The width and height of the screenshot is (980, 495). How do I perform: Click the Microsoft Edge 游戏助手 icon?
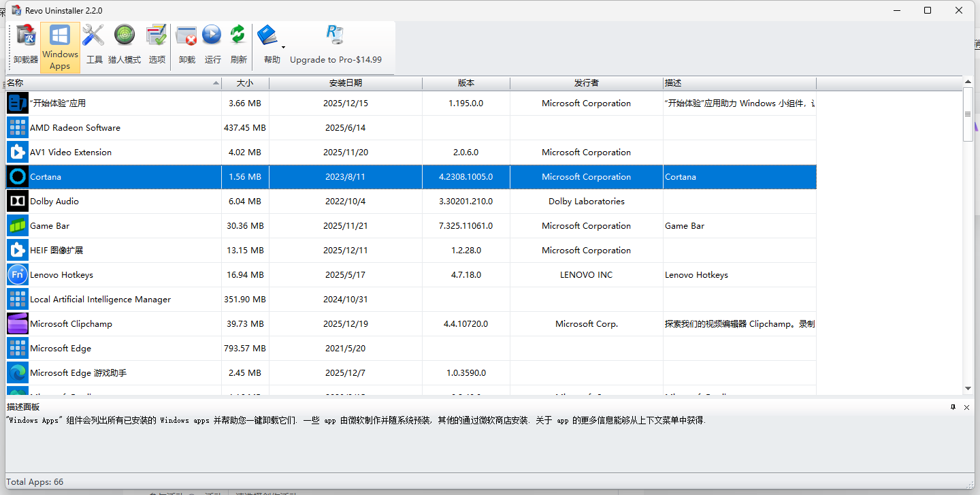tap(18, 373)
